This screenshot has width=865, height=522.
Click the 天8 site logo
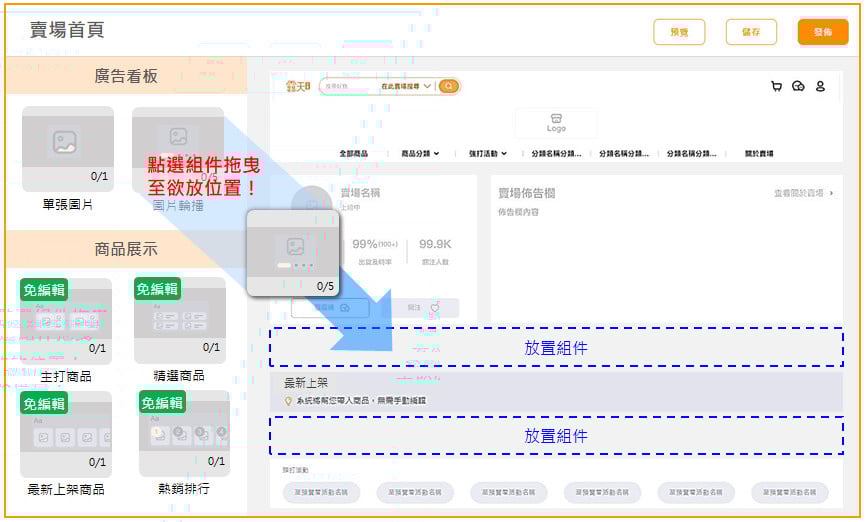coord(298,87)
